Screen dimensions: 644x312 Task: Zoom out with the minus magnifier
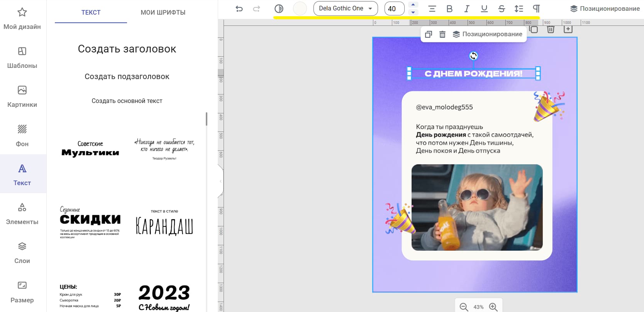(x=464, y=307)
